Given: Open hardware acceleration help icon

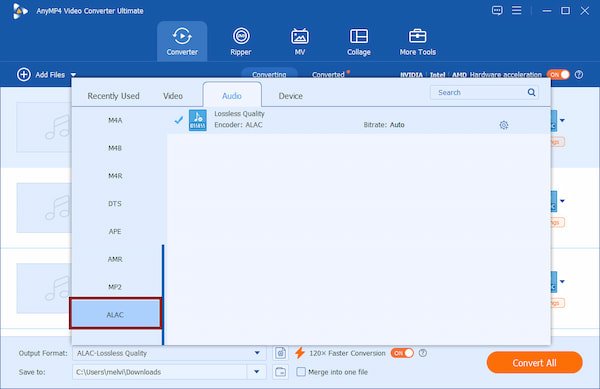Looking at the screenshot, I should pyautogui.click(x=579, y=75).
